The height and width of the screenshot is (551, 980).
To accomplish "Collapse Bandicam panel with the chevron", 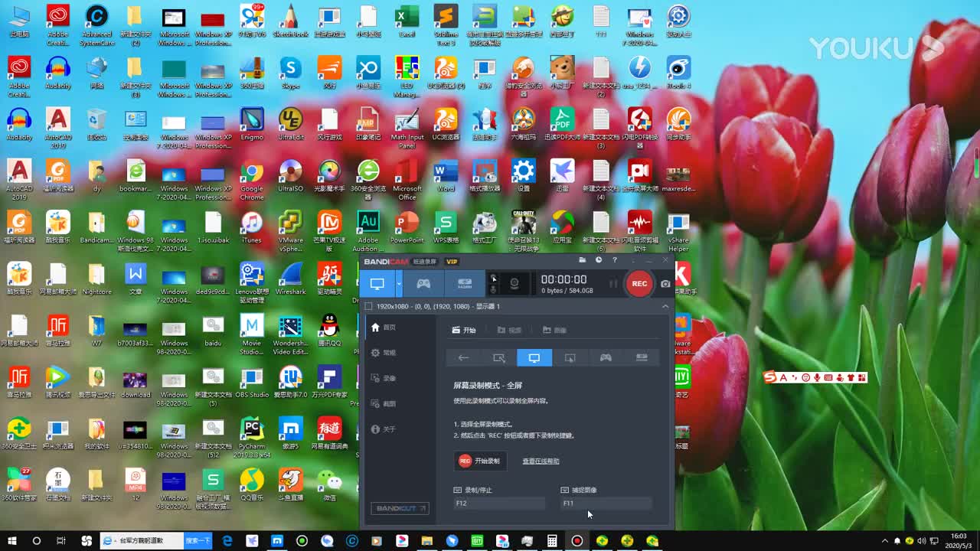I will (665, 306).
